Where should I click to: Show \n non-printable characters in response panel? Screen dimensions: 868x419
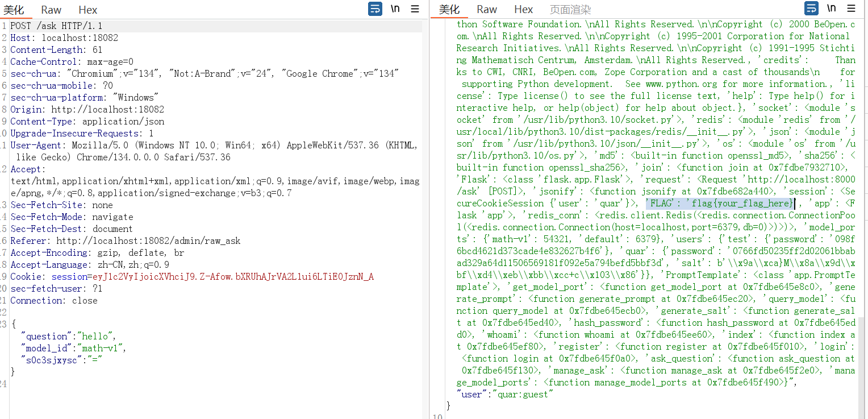(832, 9)
